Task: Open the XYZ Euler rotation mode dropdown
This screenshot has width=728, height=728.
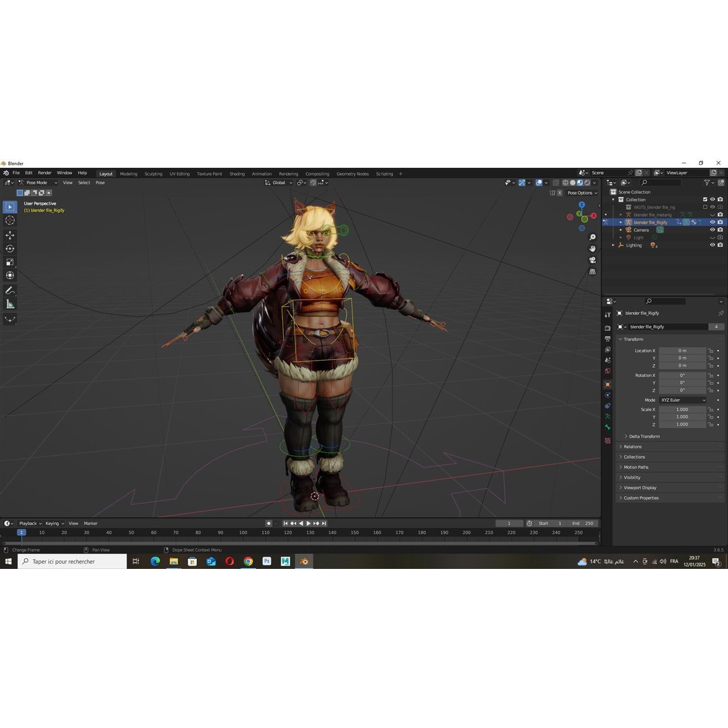Action: tap(682, 400)
